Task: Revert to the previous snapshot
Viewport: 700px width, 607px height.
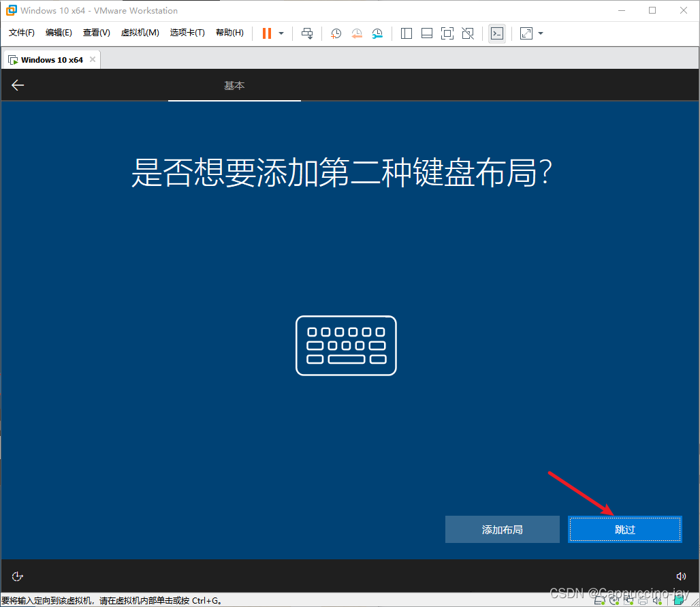Action: pos(357,33)
